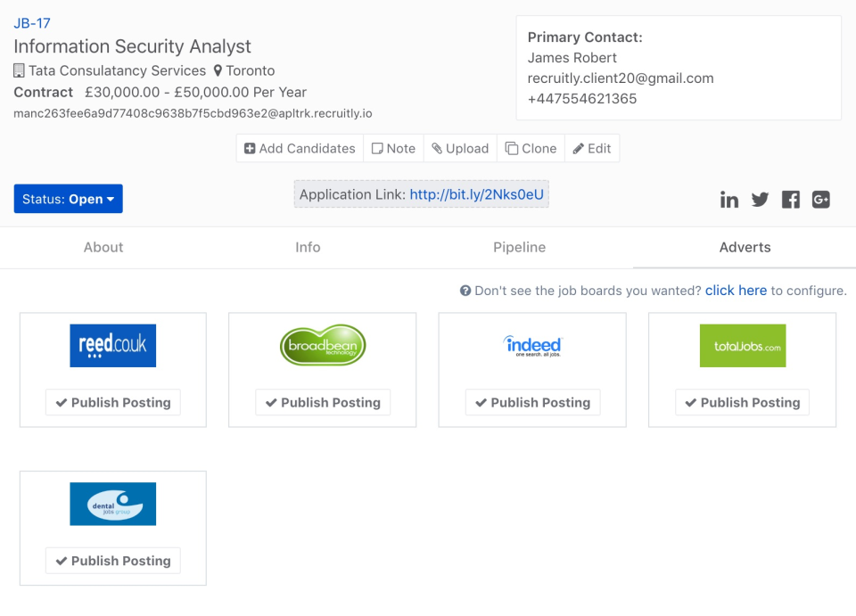Open the Status: Open dropdown
Image resolution: width=856 pixels, height=616 pixels.
(68, 198)
